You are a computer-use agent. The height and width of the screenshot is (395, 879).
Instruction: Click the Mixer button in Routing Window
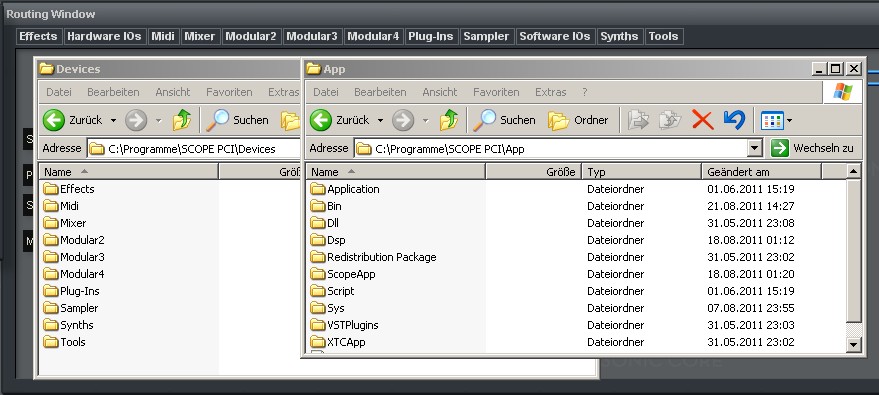pyautogui.click(x=200, y=36)
